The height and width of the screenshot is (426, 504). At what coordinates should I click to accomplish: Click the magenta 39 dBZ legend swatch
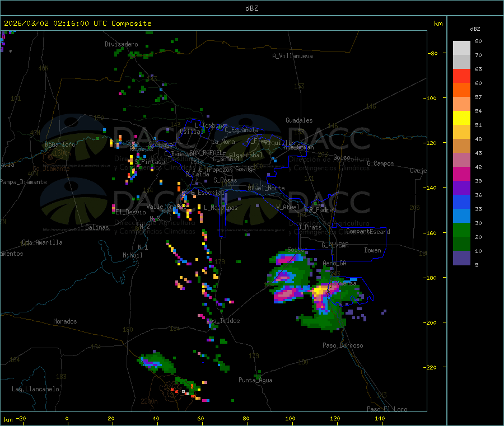(x=461, y=174)
